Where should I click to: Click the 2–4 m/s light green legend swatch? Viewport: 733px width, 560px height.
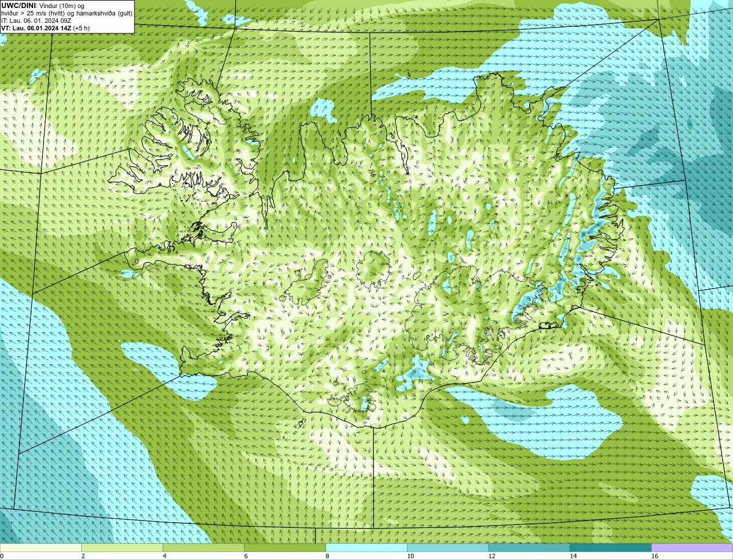122,548
